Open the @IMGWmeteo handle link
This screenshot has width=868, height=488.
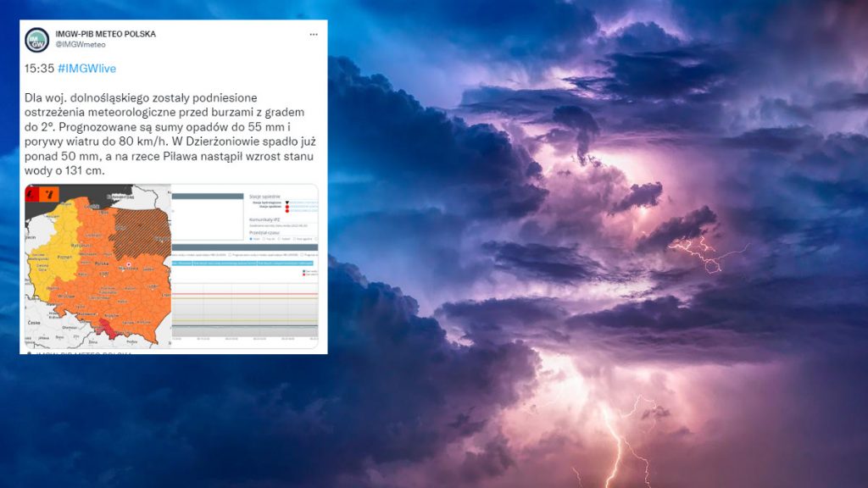point(81,45)
